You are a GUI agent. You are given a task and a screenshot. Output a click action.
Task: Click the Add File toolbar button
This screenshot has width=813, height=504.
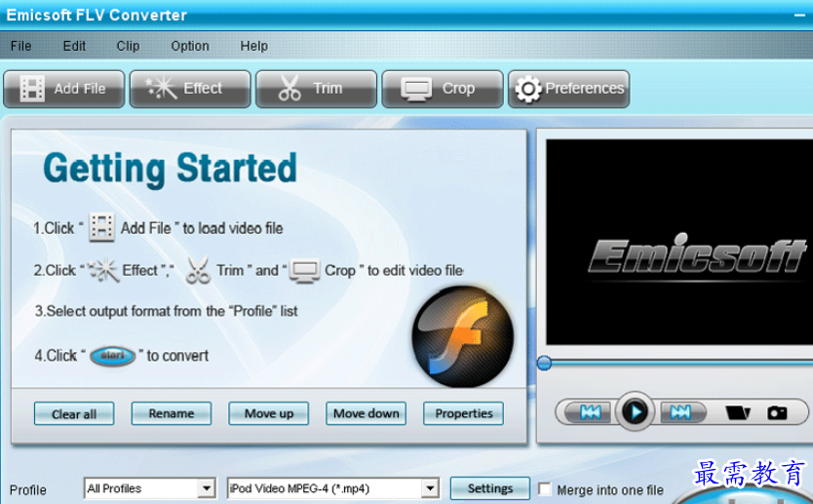(63, 89)
